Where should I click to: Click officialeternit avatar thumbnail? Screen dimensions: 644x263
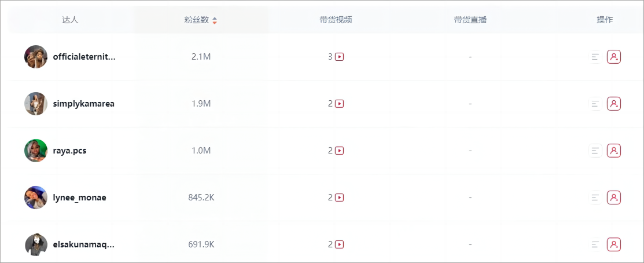(x=36, y=57)
